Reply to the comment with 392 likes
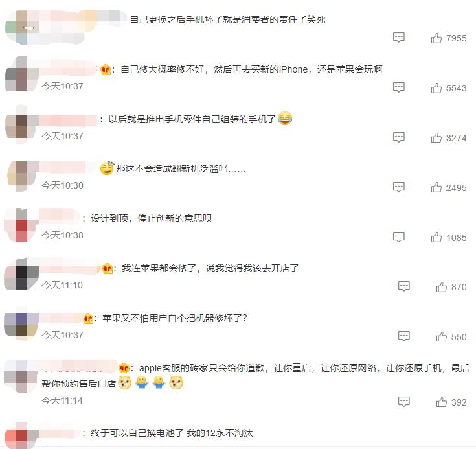The image size is (476, 449). tap(403, 401)
